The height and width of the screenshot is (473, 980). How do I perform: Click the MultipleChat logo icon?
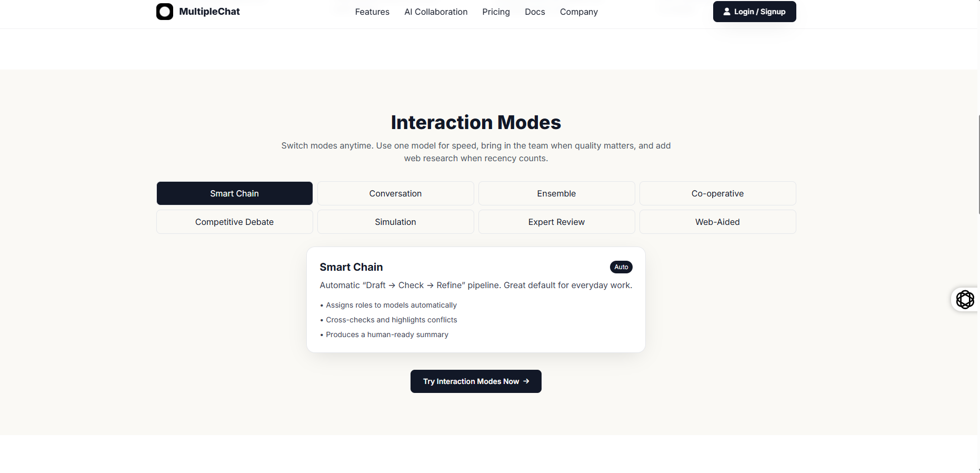pyautogui.click(x=164, y=12)
